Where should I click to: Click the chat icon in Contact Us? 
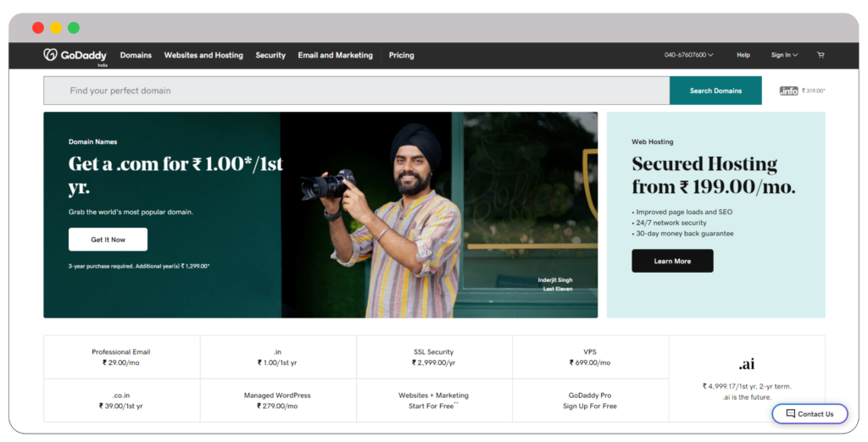point(791,413)
